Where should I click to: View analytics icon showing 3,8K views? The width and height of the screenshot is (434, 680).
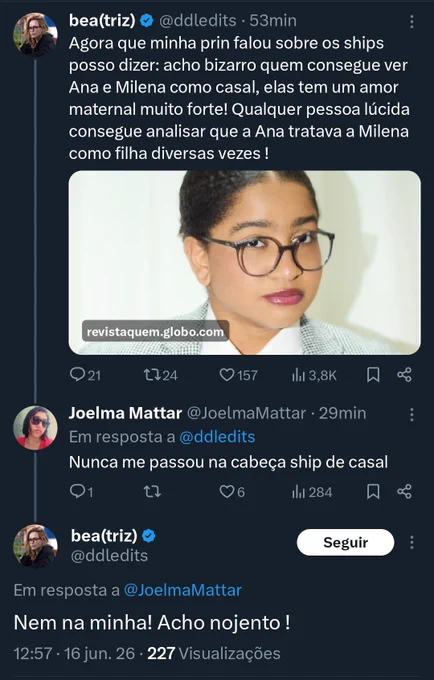click(299, 375)
